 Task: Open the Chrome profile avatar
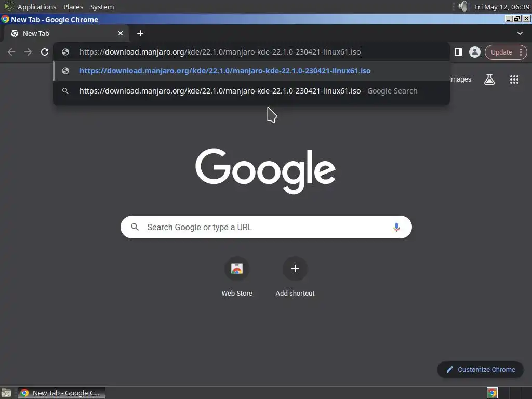[x=475, y=52]
